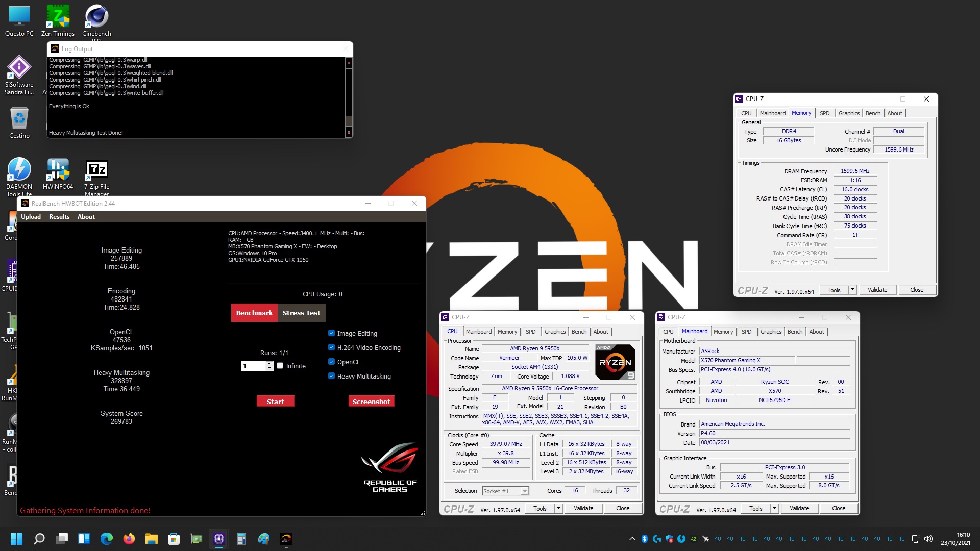The image size is (980, 551).
Task: Expand Tools dropdown arrow in Mainboard CPU-Z
Action: click(774, 508)
